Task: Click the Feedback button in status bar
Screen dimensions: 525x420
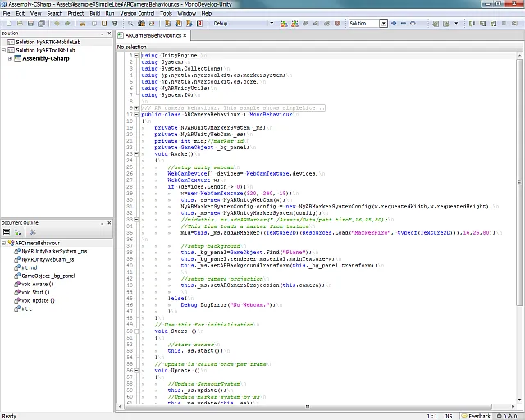Action: 476,416
